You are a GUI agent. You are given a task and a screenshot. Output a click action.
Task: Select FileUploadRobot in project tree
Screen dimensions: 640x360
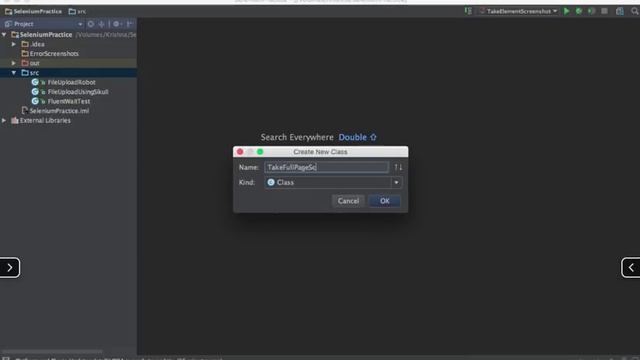tap(71, 82)
